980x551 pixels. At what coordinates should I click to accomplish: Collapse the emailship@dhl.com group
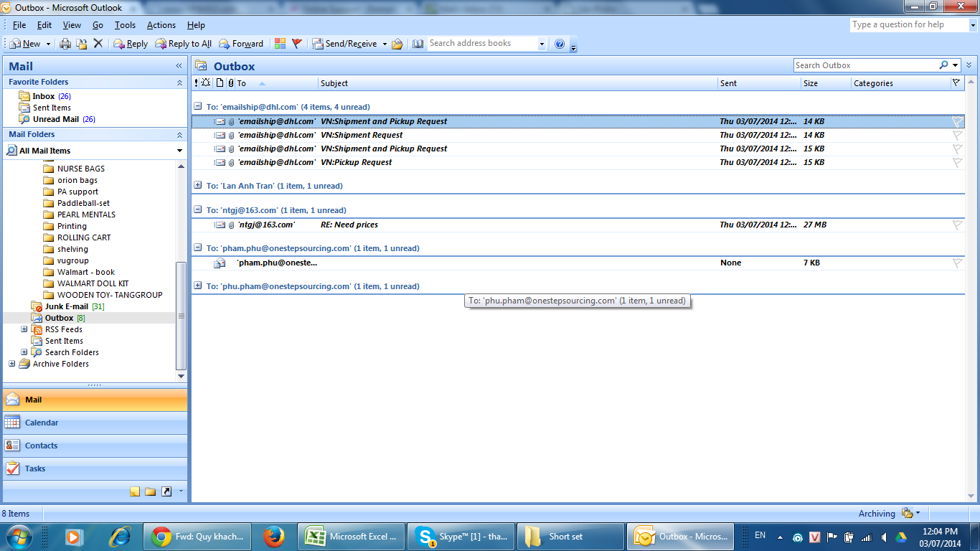coord(198,107)
